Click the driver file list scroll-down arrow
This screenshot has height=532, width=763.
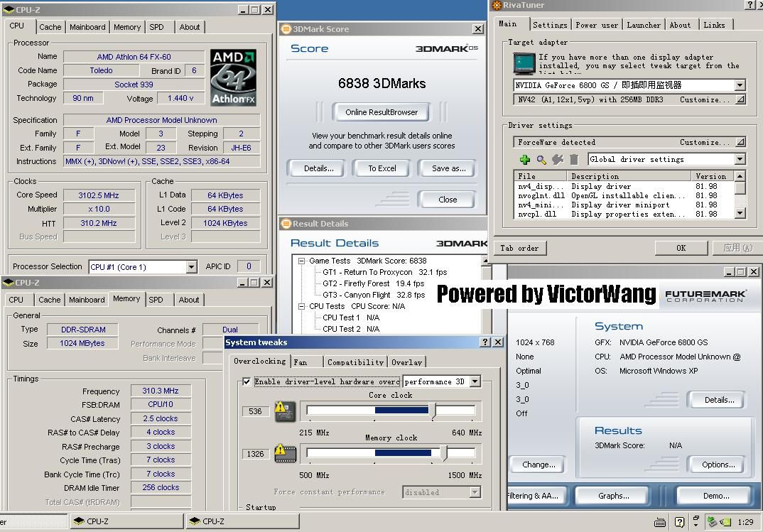pos(740,213)
